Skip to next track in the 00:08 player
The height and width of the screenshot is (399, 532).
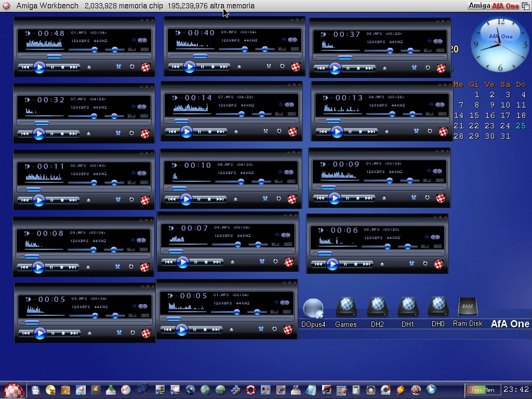point(73,267)
